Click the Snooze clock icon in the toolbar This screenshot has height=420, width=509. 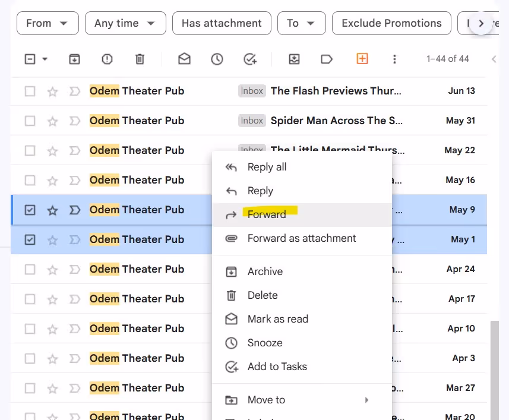point(217,59)
